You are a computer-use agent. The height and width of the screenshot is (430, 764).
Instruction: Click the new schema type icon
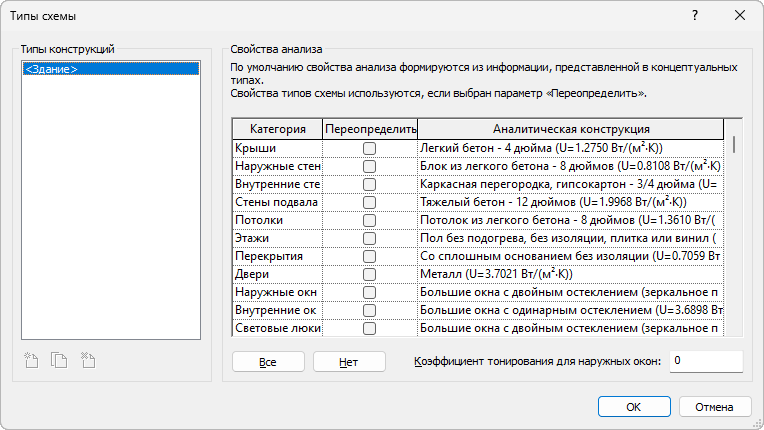[x=32, y=360]
